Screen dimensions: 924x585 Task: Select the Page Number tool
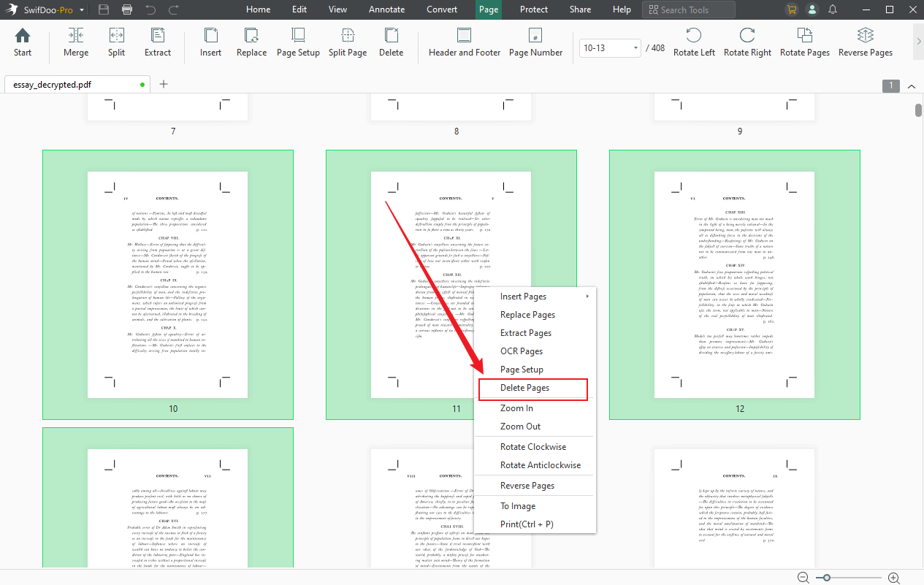pyautogui.click(x=535, y=42)
